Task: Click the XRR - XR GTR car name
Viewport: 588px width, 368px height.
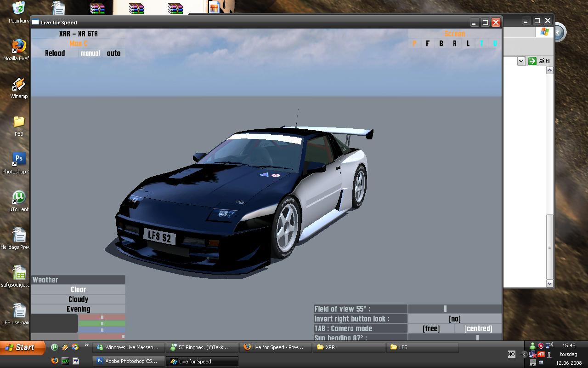Action: (x=79, y=34)
